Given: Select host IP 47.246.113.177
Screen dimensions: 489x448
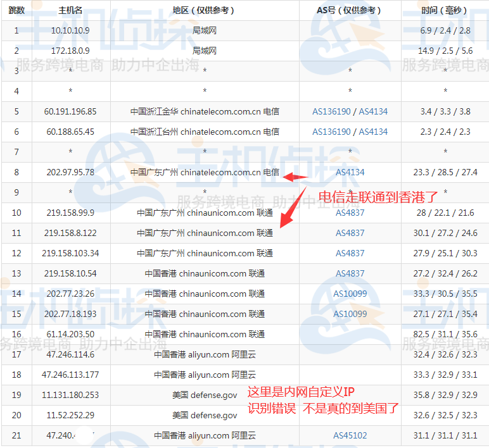Looking at the screenshot, I should 70,375.
